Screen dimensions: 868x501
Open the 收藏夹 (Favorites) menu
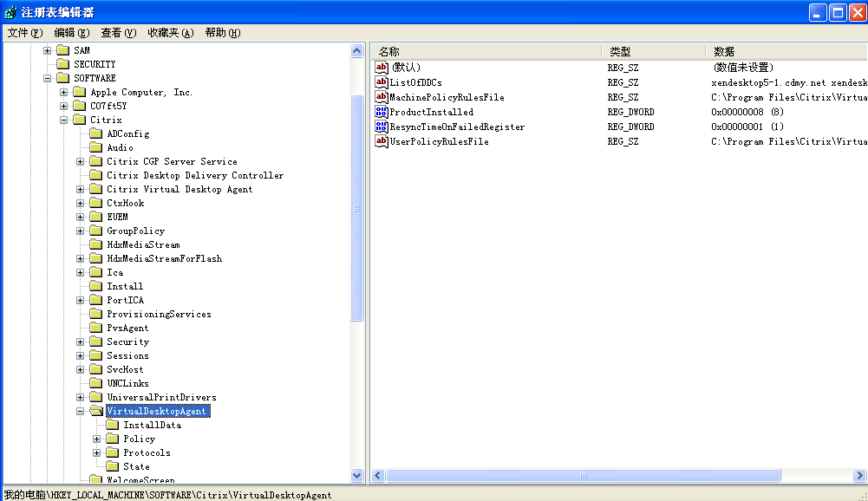click(x=169, y=33)
